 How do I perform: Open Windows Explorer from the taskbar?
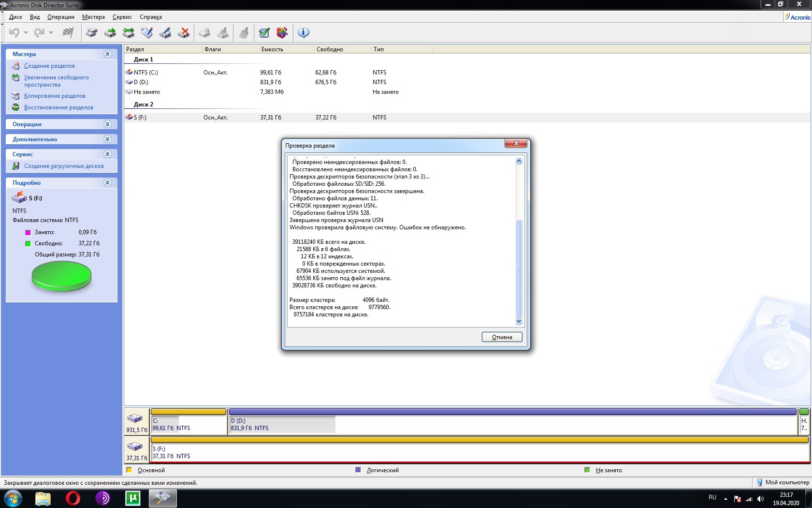pos(43,498)
